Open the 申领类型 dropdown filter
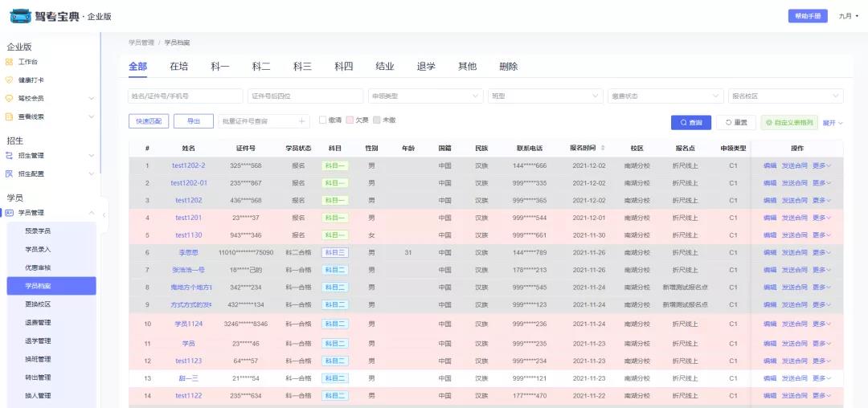This screenshot has width=868, height=408. [426, 96]
